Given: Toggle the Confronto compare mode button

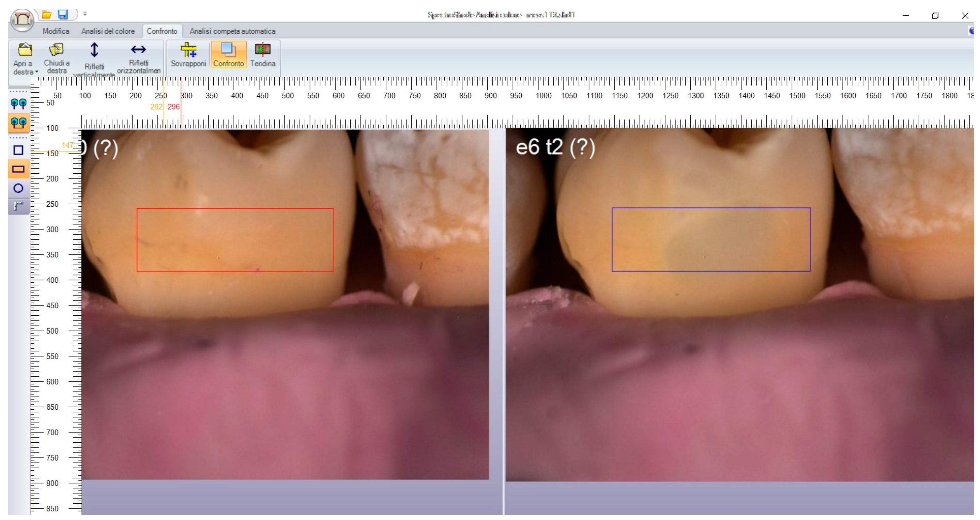Looking at the screenshot, I should pyautogui.click(x=228, y=54).
